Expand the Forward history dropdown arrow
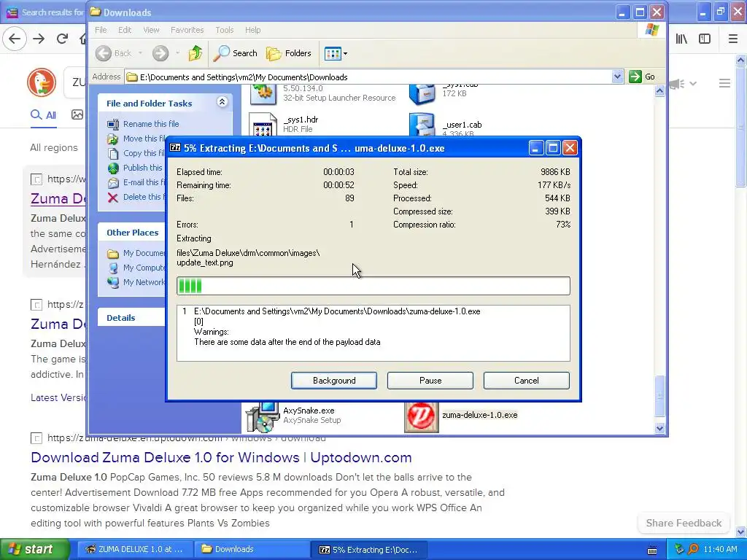The width and height of the screenshot is (747, 560). pyautogui.click(x=177, y=53)
